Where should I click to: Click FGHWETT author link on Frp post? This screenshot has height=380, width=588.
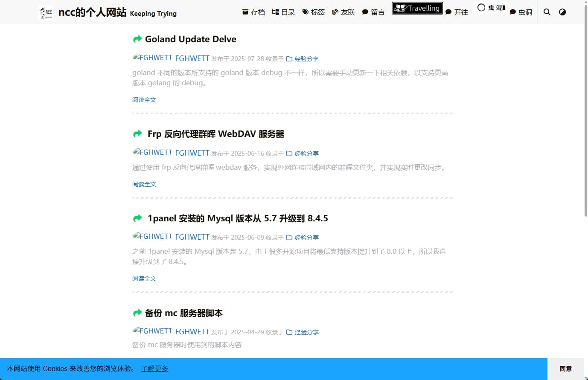[x=192, y=153]
